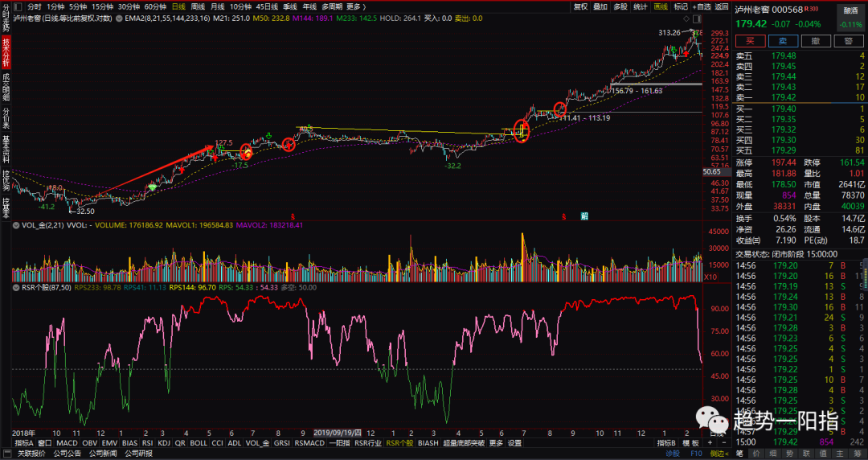Select the 5分钟 period
The width and height of the screenshot is (868, 460).
[x=77, y=6]
